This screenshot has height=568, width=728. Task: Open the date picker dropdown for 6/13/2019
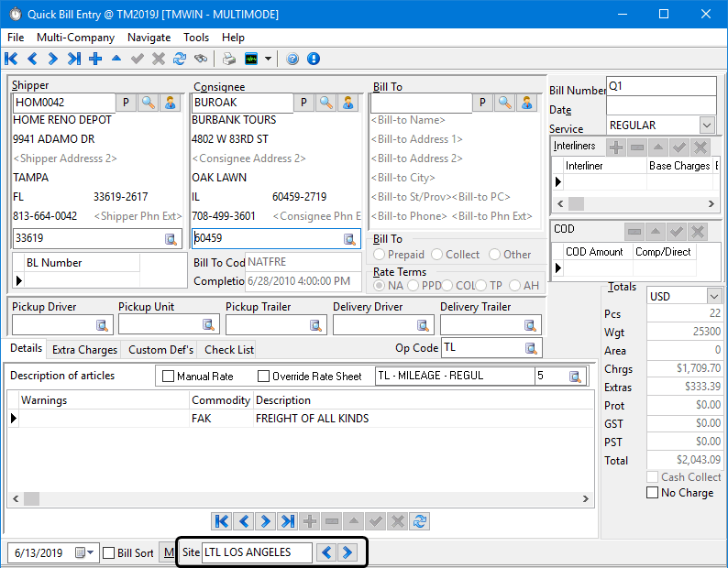pos(85,553)
